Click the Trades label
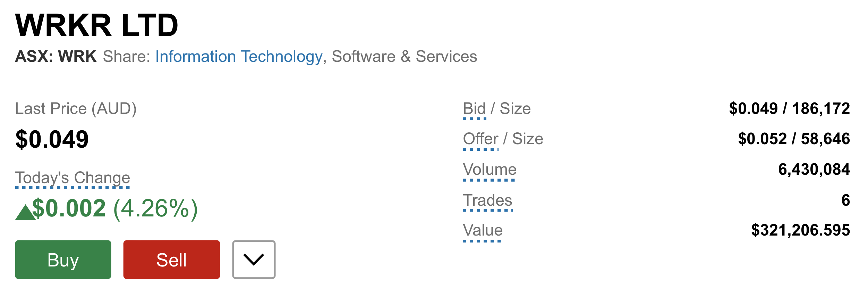 487,201
